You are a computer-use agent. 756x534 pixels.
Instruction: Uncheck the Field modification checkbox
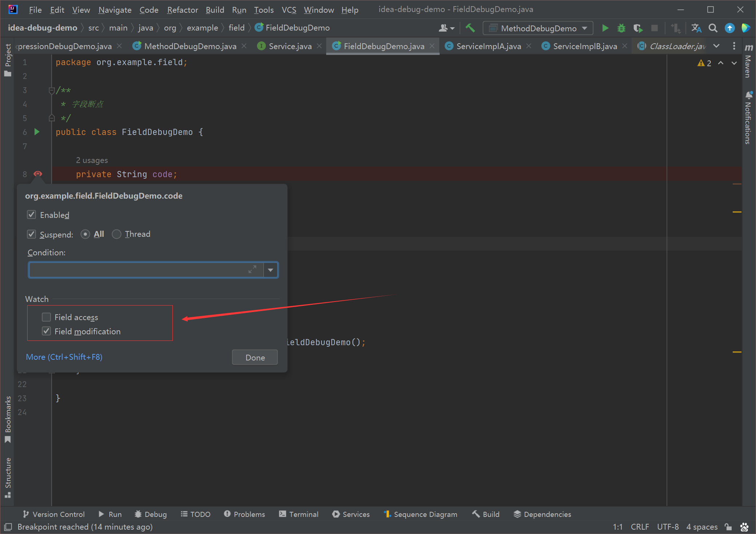46,331
